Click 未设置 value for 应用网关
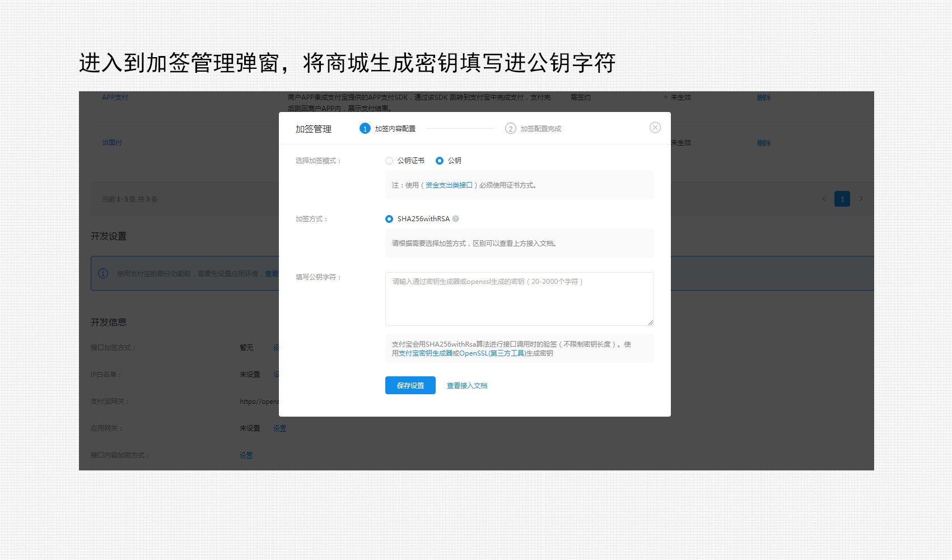952x560 pixels. pyautogui.click(x=250, y=428)
